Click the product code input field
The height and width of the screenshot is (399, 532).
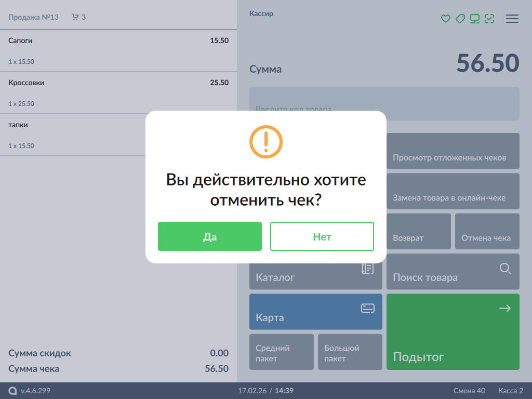384,104
